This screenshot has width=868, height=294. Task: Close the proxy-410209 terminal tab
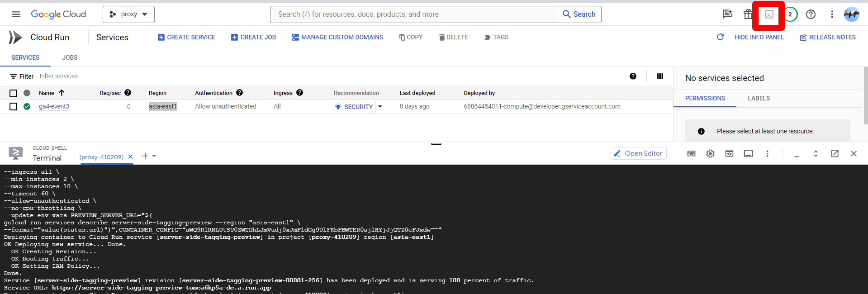pos(130,156)
